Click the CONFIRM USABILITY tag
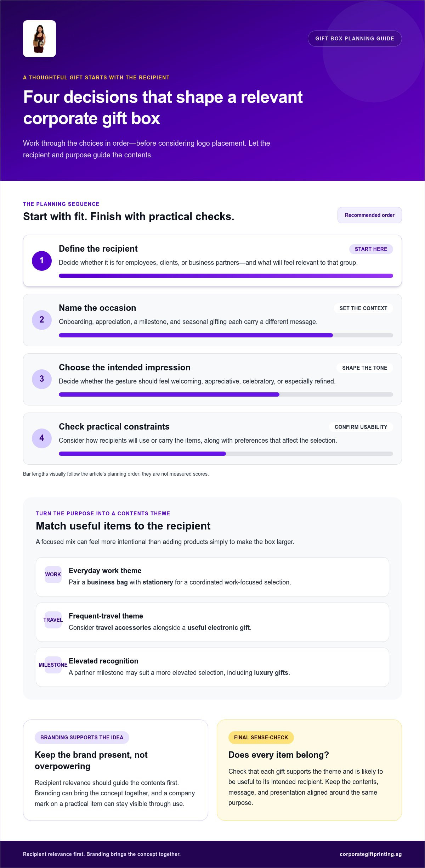Image resolution: width=425 pixels, height=868 pixels. click(x=361, y=427)
